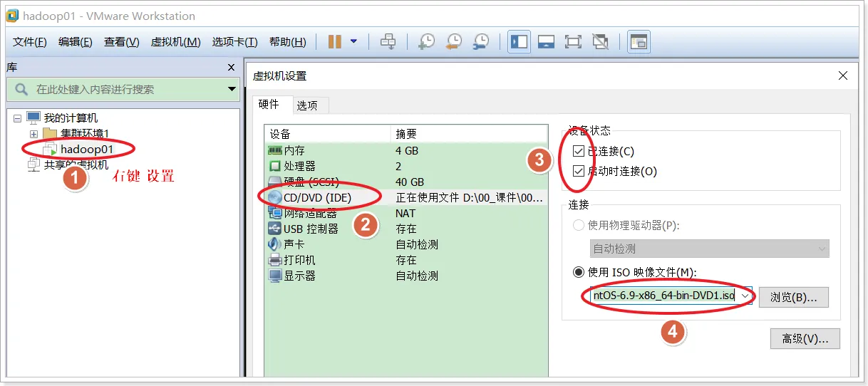Open the snapshot manager icon with wrench
Screen dimensions: 868x386
click(x=482, y=42)
